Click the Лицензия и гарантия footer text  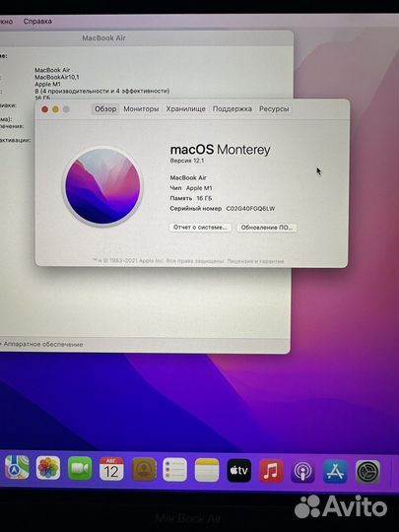point(255,261)
